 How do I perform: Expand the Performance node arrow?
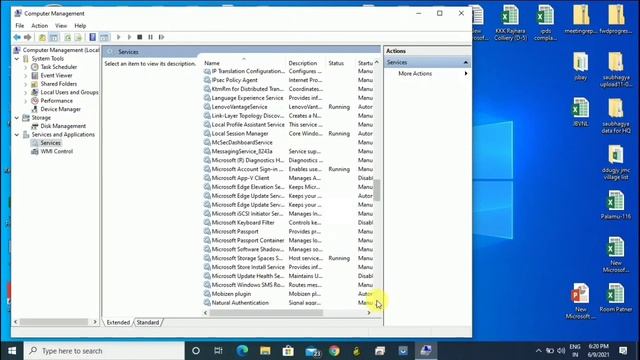pos(25,101)
